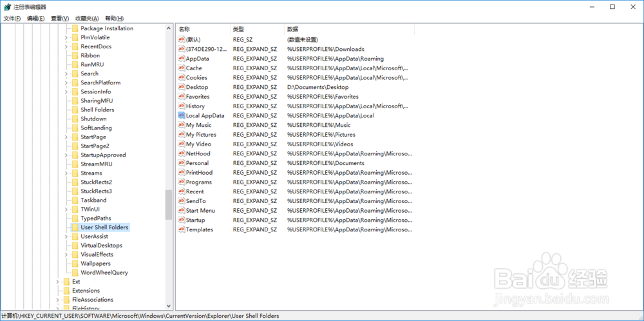Image resolution: width=644 pixels, height=321 pixels.
Task: Open the 帮助(H) menu
Action: 115,19
